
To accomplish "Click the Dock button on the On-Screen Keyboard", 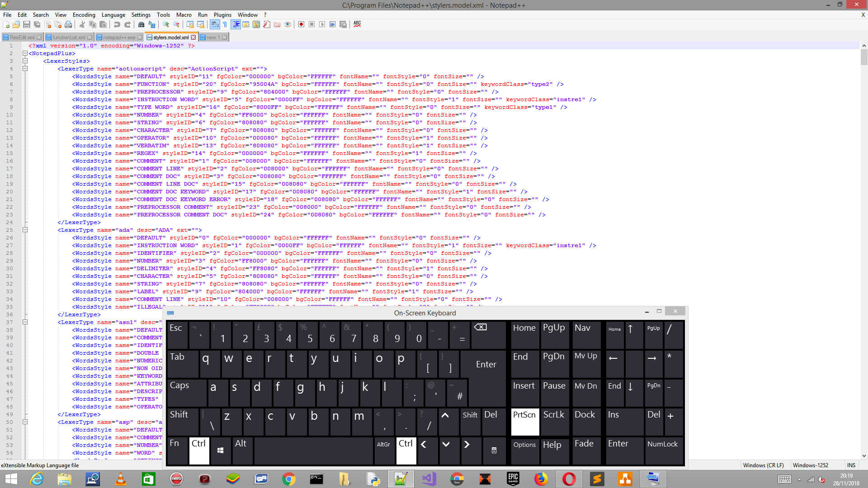I will (586, 422).
